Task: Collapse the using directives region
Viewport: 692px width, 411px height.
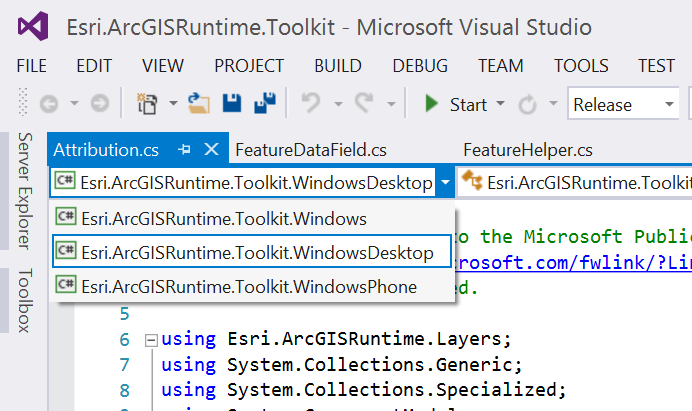Action: (151, 340)
